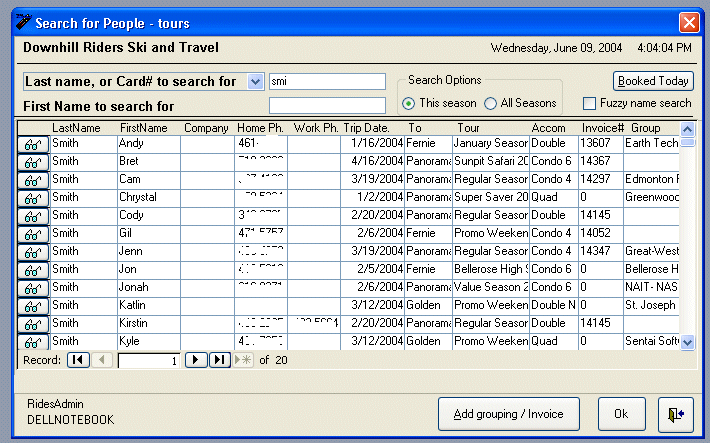
Task: Click the Tour column header
Action: tap(468, 128)
